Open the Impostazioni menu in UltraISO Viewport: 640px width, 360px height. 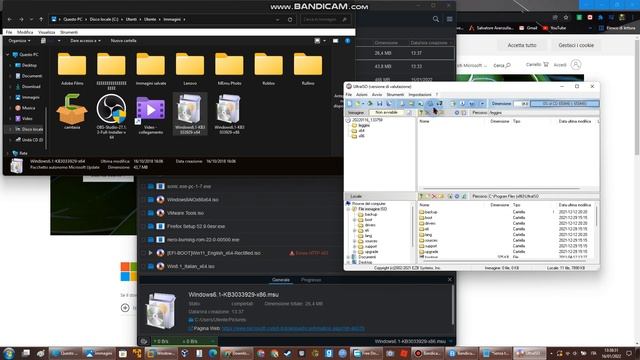[420, 95]
